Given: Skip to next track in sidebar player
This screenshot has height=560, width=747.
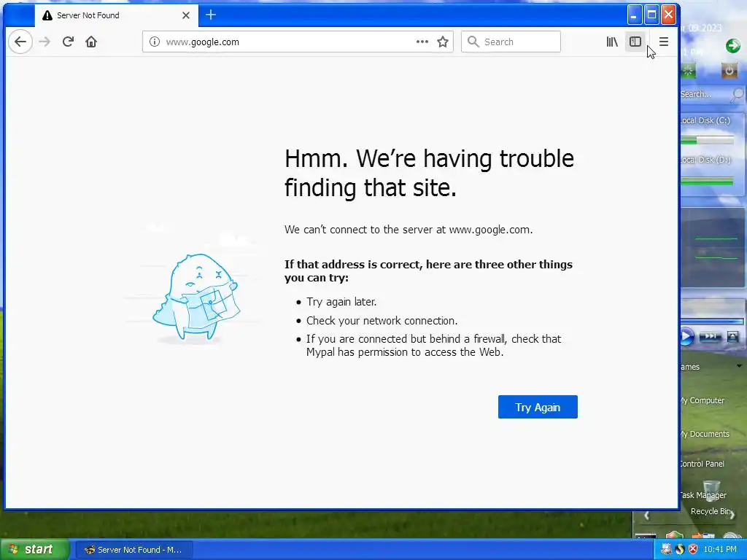Looking at the screenshot, I should click(710, 337).
